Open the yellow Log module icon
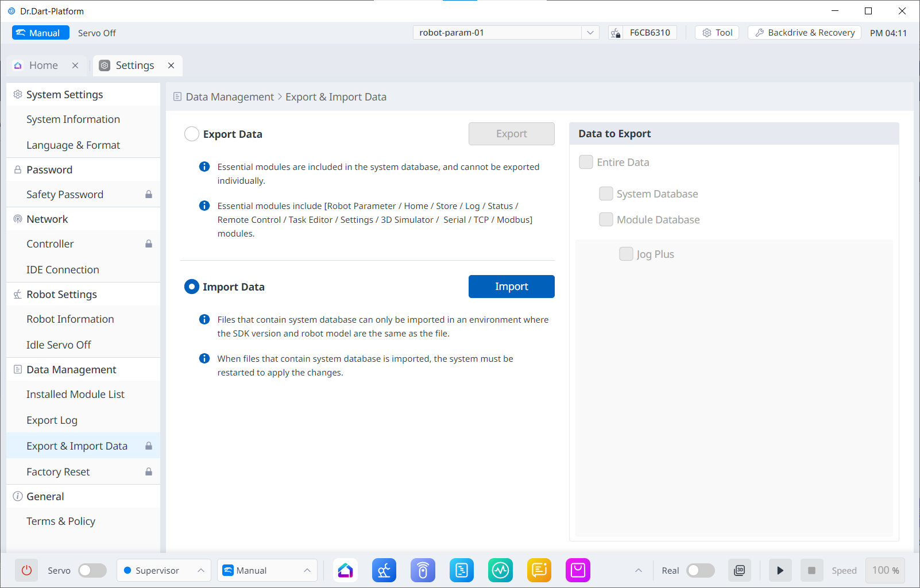Viewport: 920px width, 588px height. 539,570
